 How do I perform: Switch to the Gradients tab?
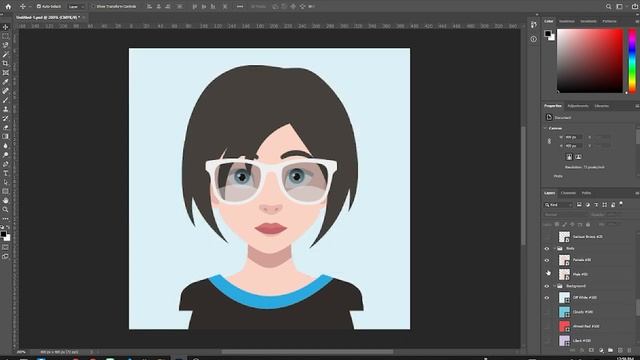pos(588,21)
